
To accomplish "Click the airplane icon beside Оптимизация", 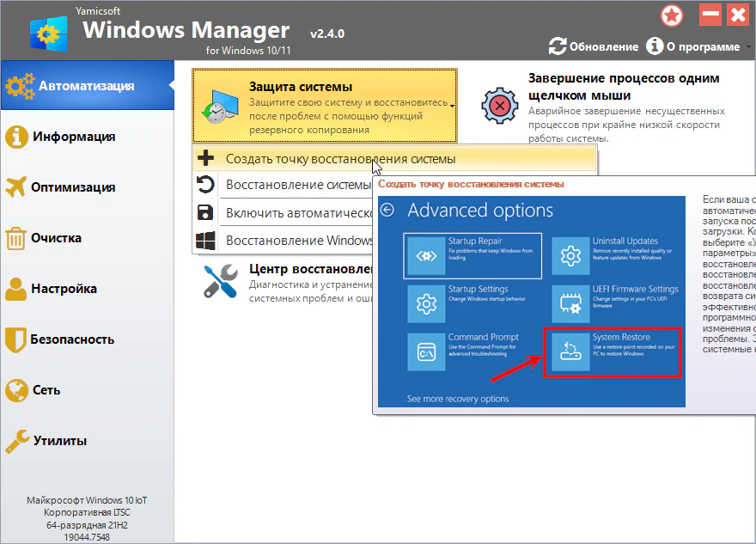I will pyautogui.click(x=16, y=187).
